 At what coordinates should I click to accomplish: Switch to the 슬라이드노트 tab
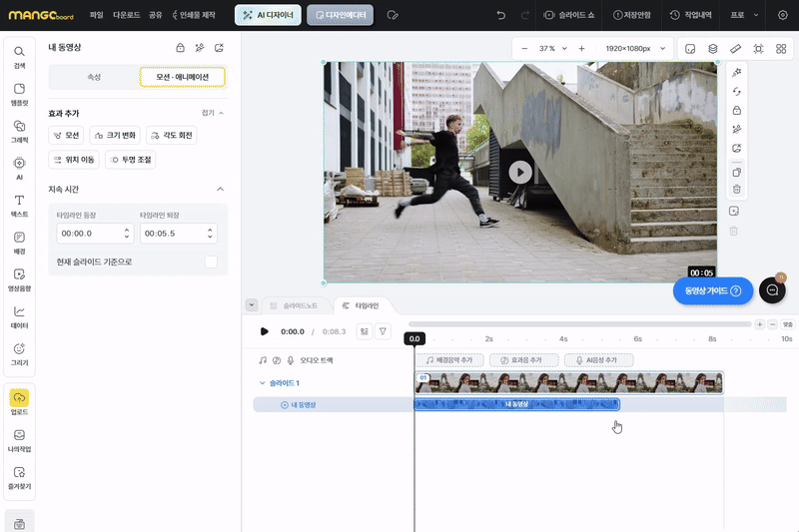point(295,305)
